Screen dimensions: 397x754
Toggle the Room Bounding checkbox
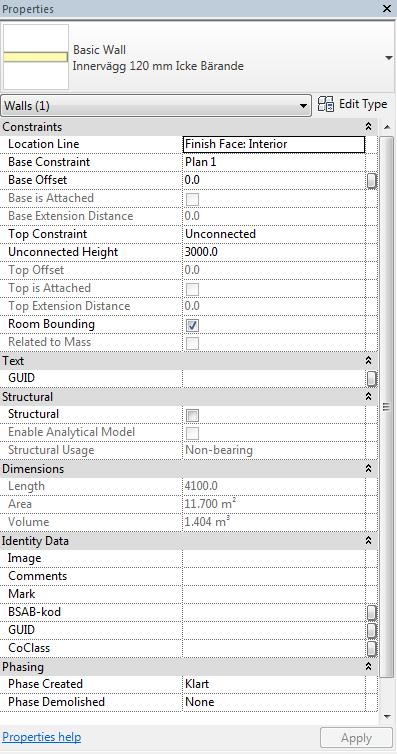click(x=192, y=326)
